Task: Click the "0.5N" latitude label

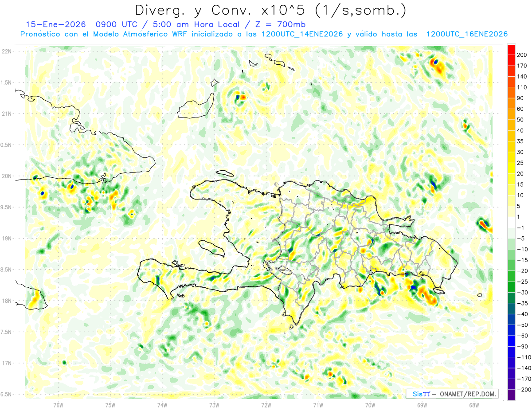Action: pos(6,145)
